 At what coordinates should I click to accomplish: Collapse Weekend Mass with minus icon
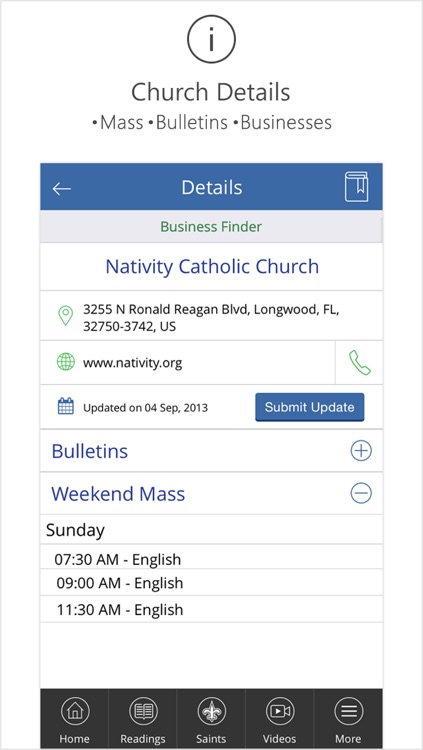point(361,493)
